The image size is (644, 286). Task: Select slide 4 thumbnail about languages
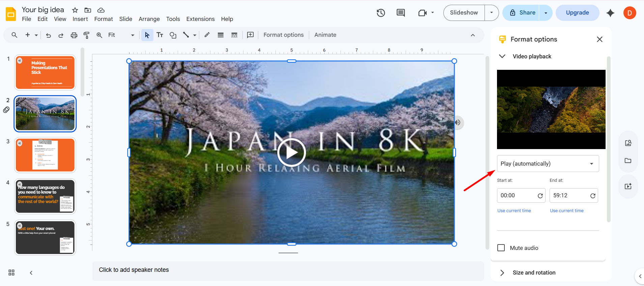(45, 196)
